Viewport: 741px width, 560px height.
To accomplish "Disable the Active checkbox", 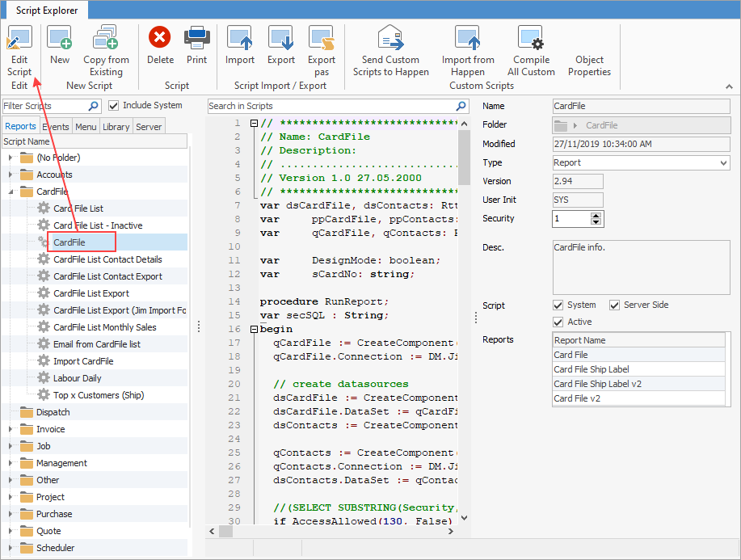I will pyautogui.click(x=558, y=321).
